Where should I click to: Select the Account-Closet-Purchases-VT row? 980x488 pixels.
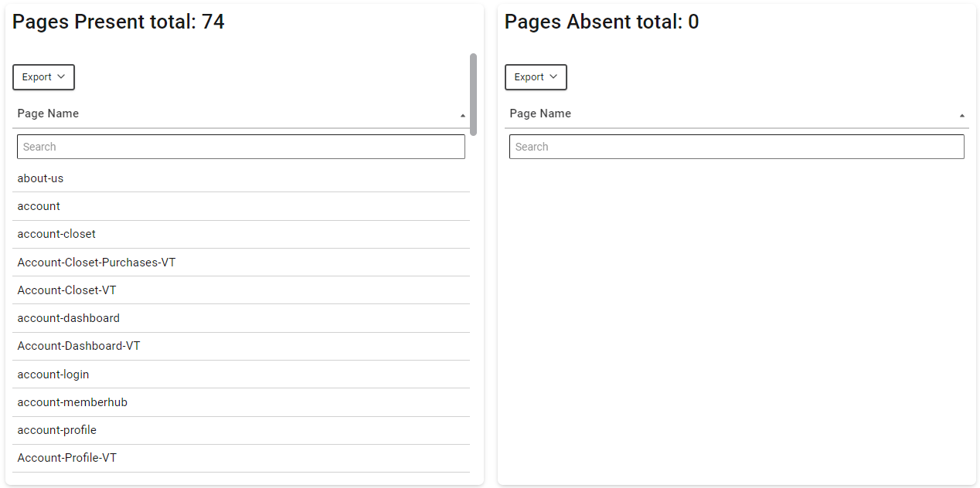tap(241, 263)
